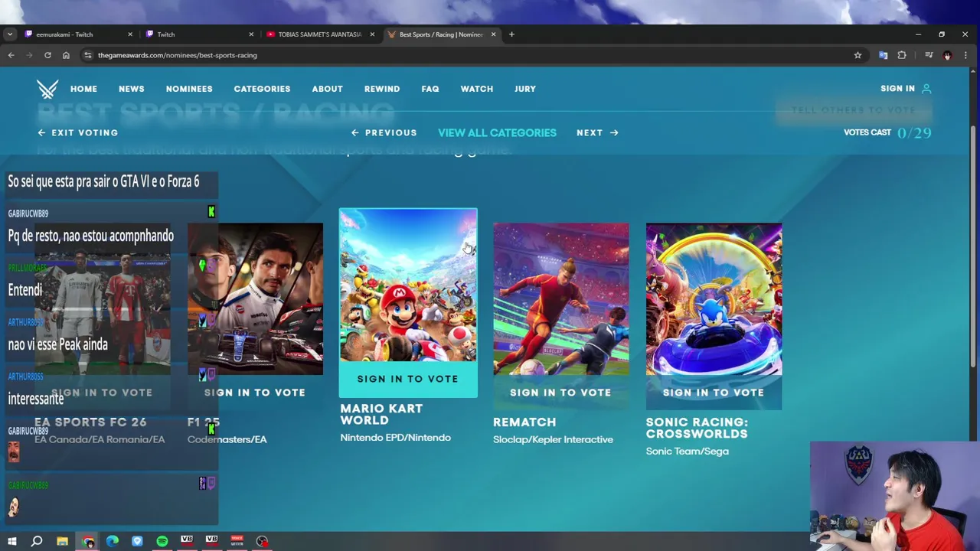Viewport: 980px width, 551px height.
Task: Click EXIT VOTING
Action: (78, 132)
